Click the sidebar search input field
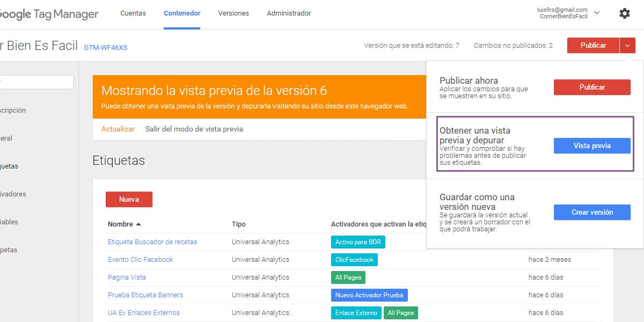644x322 pixels. [x=36, y=82]
